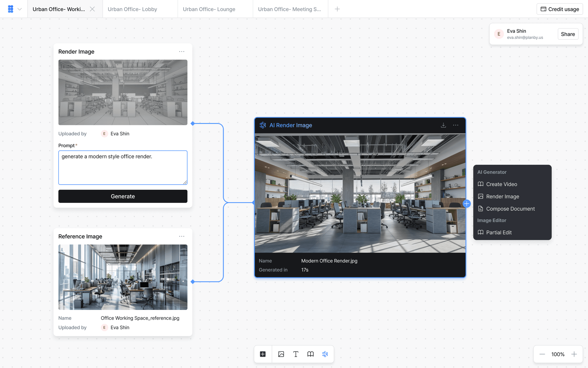Choose Create Video from AI Generator menu
Viewport: 588px width, 368px height.
(501, 184)
